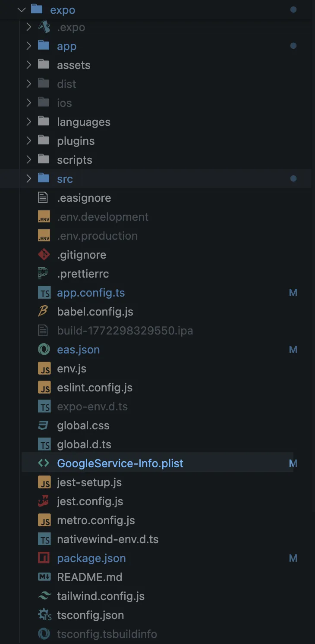Expand the app folder chevron
Screen dimensions: 315x644
[28, 46]
